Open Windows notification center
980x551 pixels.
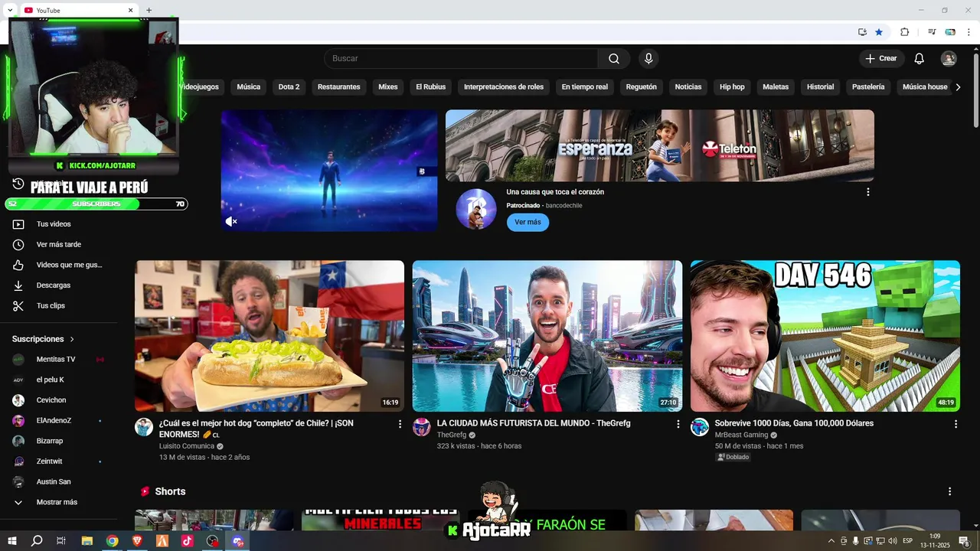[x=964, y=541]
